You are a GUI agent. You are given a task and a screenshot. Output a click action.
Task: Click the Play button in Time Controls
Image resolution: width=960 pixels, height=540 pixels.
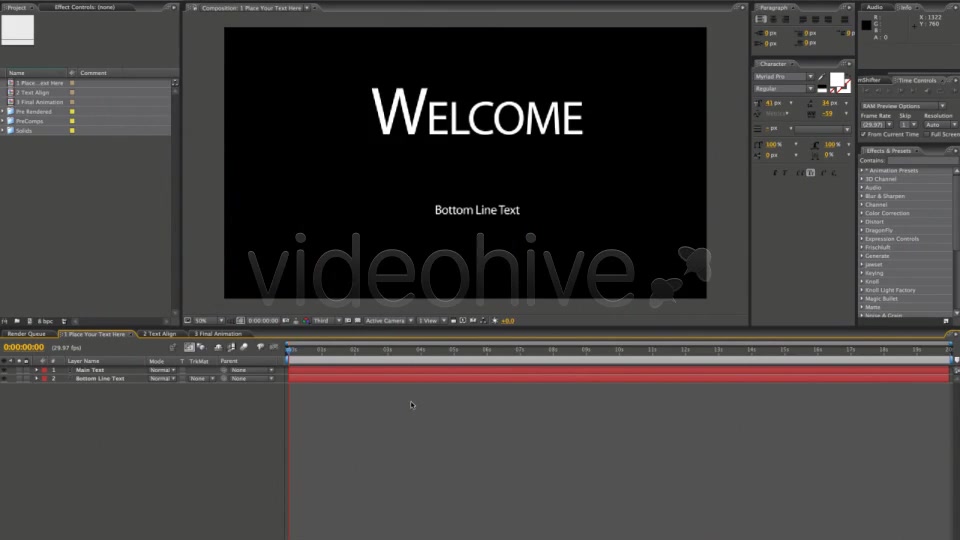888,91
